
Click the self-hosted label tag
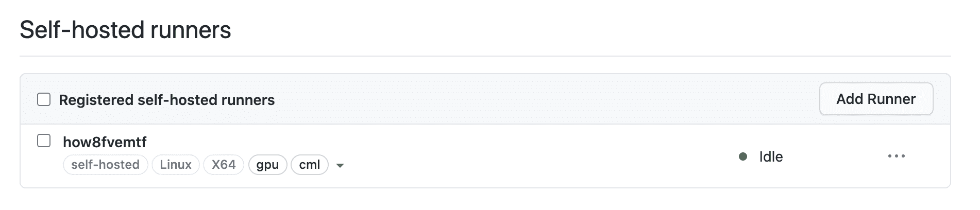tap(105, 165)
